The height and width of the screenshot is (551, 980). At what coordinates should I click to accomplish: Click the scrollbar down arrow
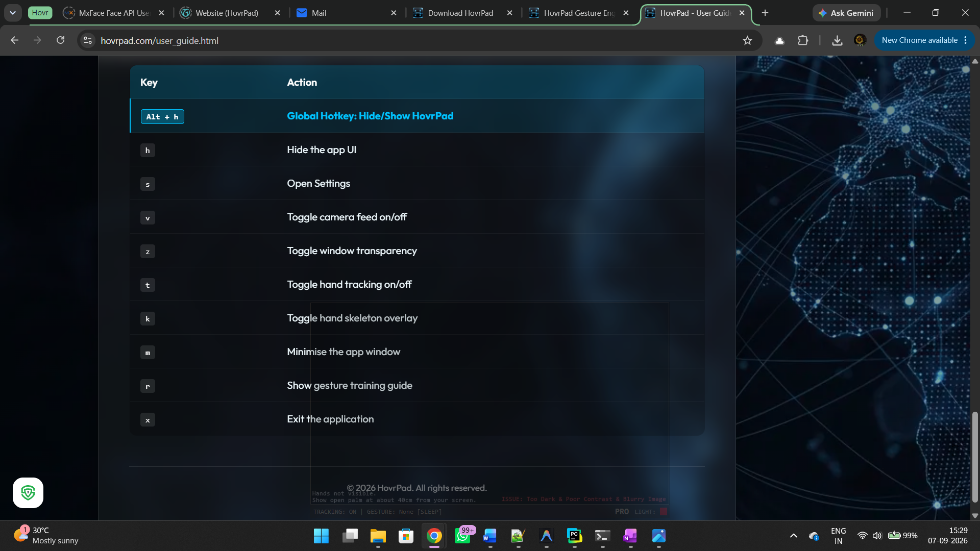pyautogui.click(x=975, y=515)
